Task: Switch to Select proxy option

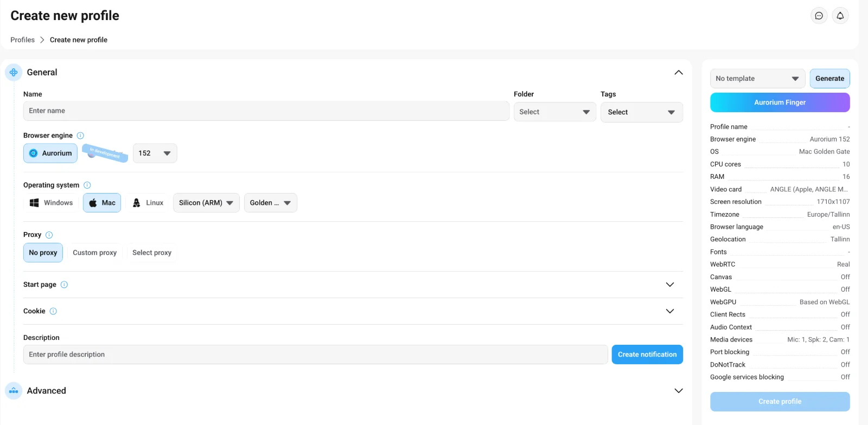Action: click(x=152, y=253)
